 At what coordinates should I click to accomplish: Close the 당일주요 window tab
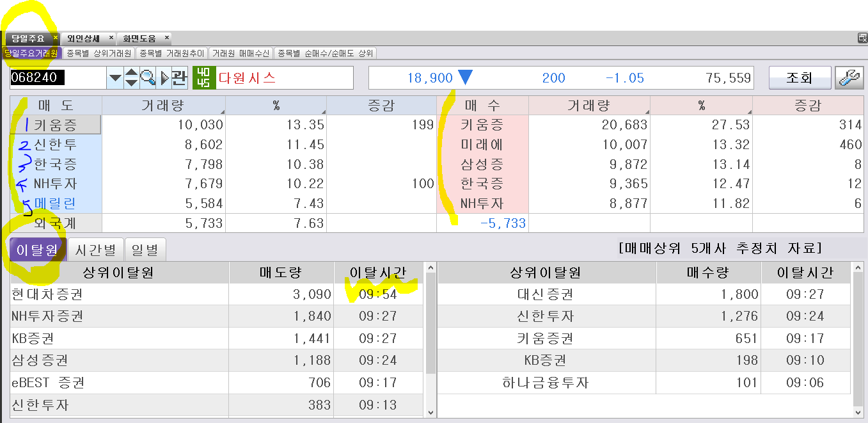[x=56, y=38]
